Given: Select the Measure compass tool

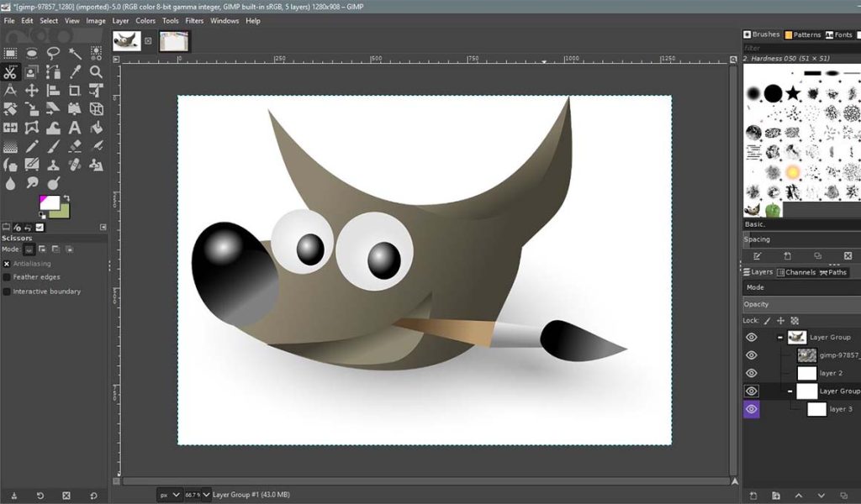Looking at the screenshot, I should (x=10, y=91).
